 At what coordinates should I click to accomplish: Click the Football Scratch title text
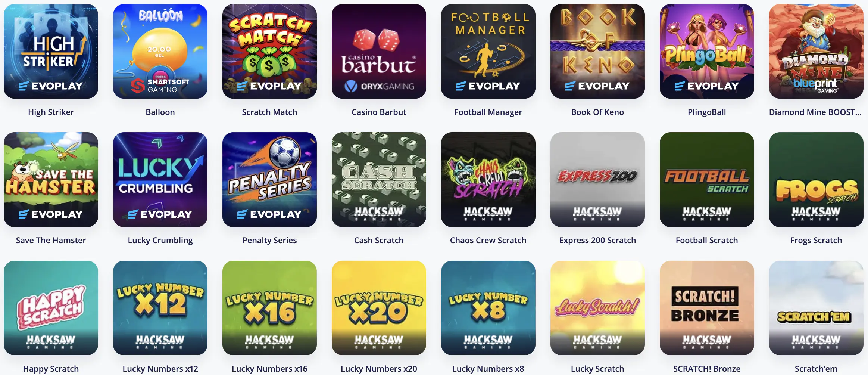pos(707,240)
